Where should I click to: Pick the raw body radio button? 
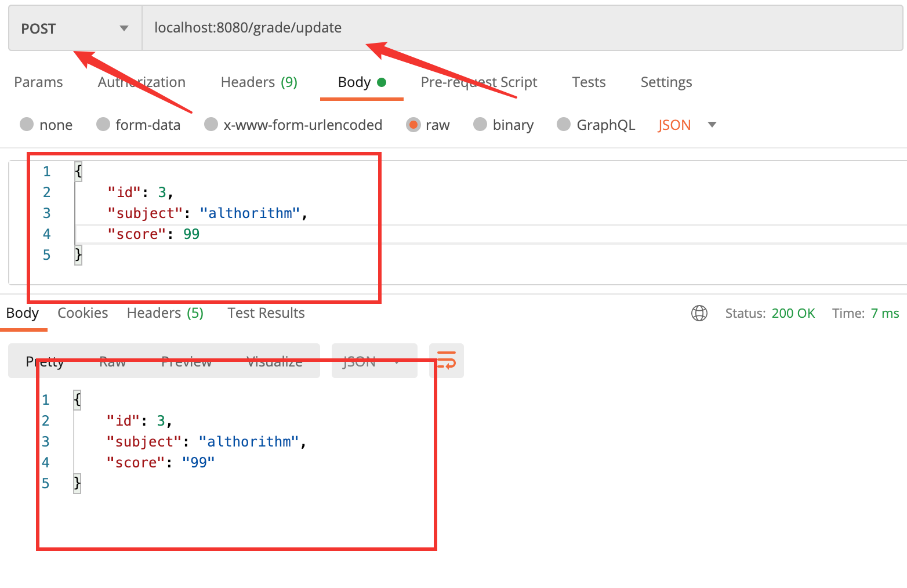coord(413,125)
